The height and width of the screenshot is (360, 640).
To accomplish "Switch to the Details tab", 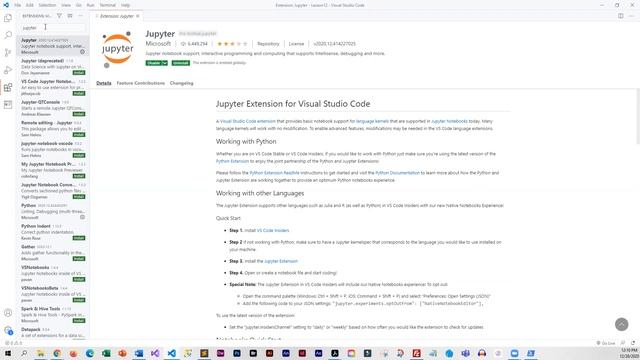I will coord(104,83).
